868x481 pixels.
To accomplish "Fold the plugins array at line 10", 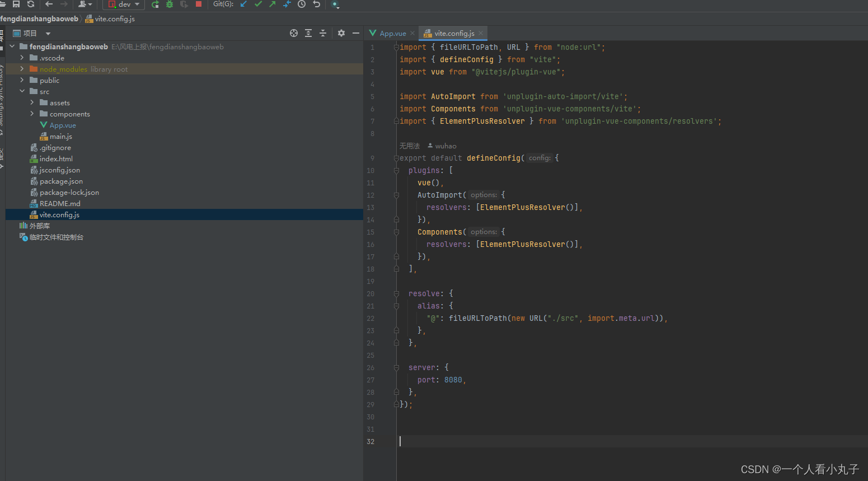I will tap(396, 170).
